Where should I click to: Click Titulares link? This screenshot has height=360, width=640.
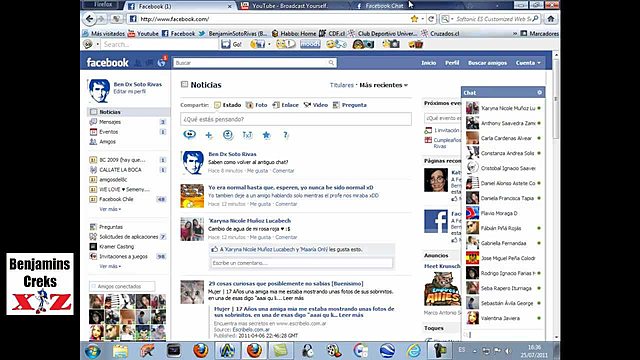tap(342, 85)
